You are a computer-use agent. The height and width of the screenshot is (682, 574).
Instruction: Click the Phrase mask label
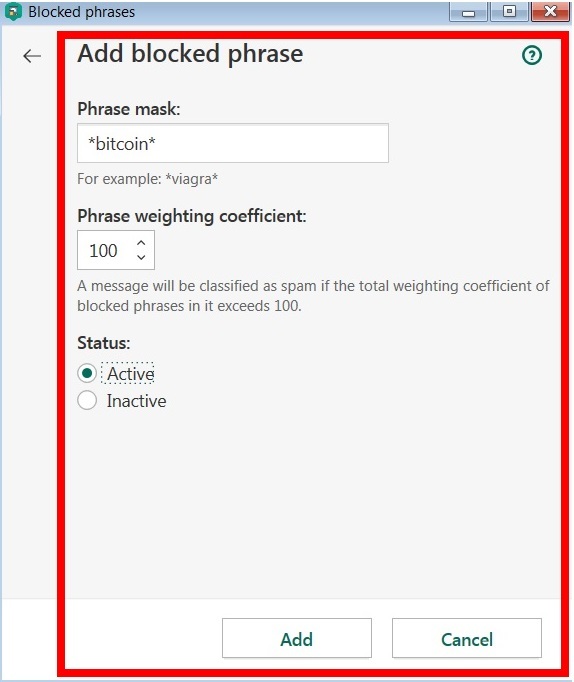129,109
